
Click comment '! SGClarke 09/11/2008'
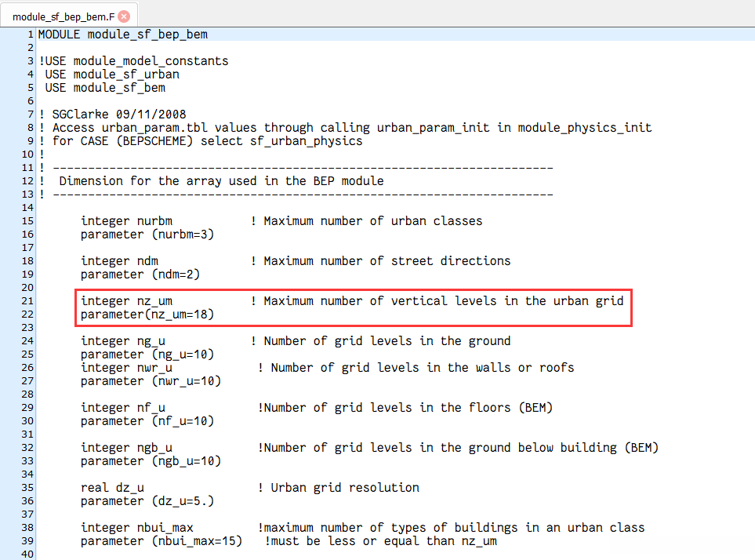click(x=112, y=115)
